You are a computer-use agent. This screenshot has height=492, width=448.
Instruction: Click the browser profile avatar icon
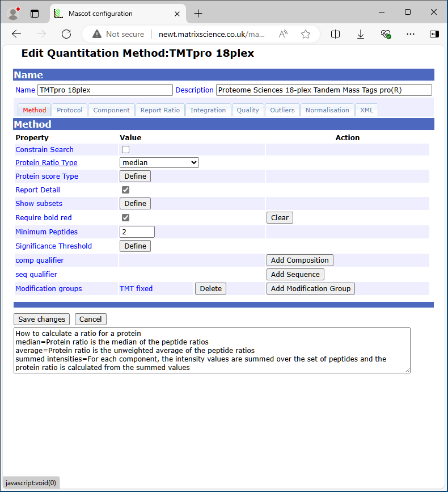(x=13, y=14)
